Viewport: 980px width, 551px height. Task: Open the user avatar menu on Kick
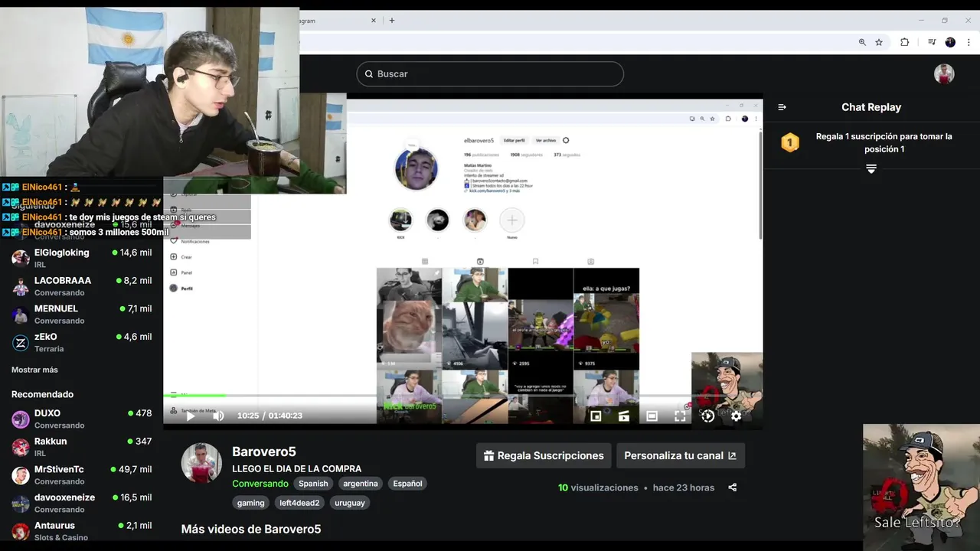[x=944, y=73]
